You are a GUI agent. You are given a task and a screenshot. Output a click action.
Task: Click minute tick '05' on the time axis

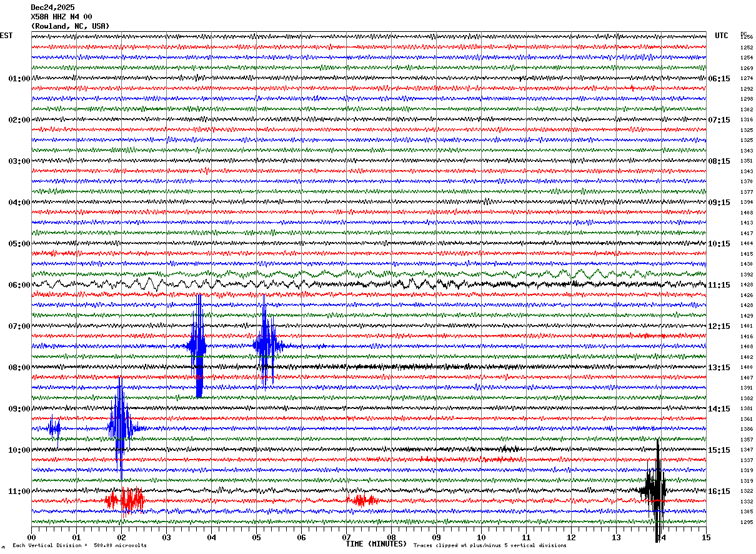[x=256, y=537]
